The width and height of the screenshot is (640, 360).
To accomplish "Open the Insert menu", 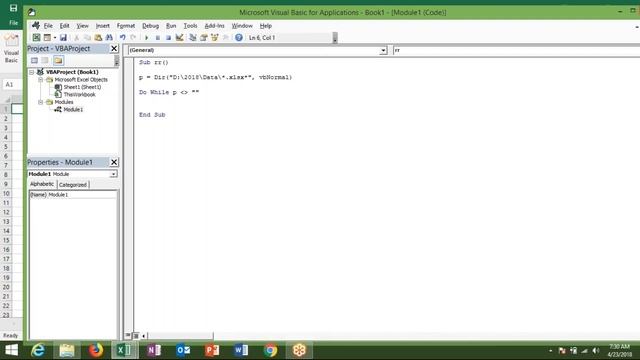I will coord(102,26).
